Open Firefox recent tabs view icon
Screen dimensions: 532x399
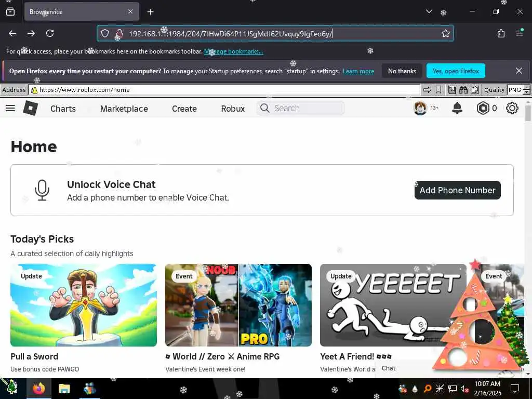pyautogui.click(x=10, y=12)
